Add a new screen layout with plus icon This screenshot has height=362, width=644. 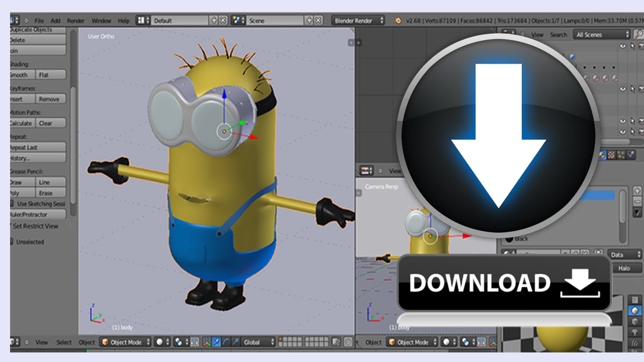(214, 21)
